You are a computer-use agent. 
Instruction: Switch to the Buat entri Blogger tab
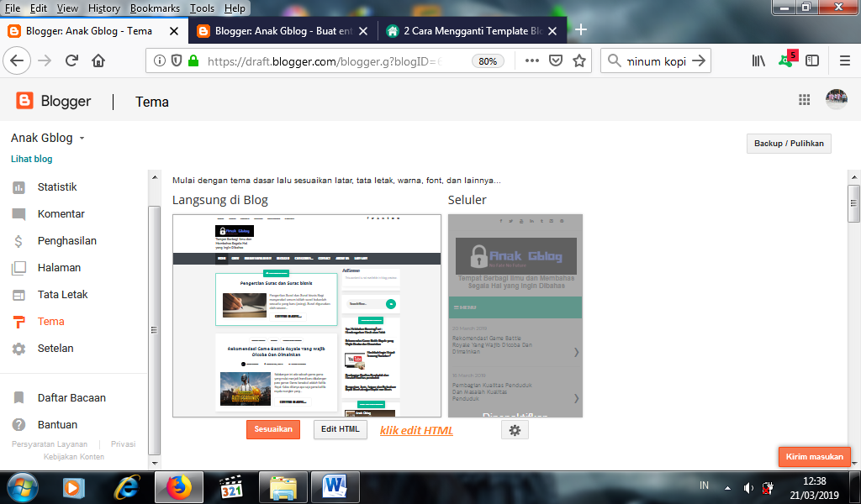coord(283,31)
